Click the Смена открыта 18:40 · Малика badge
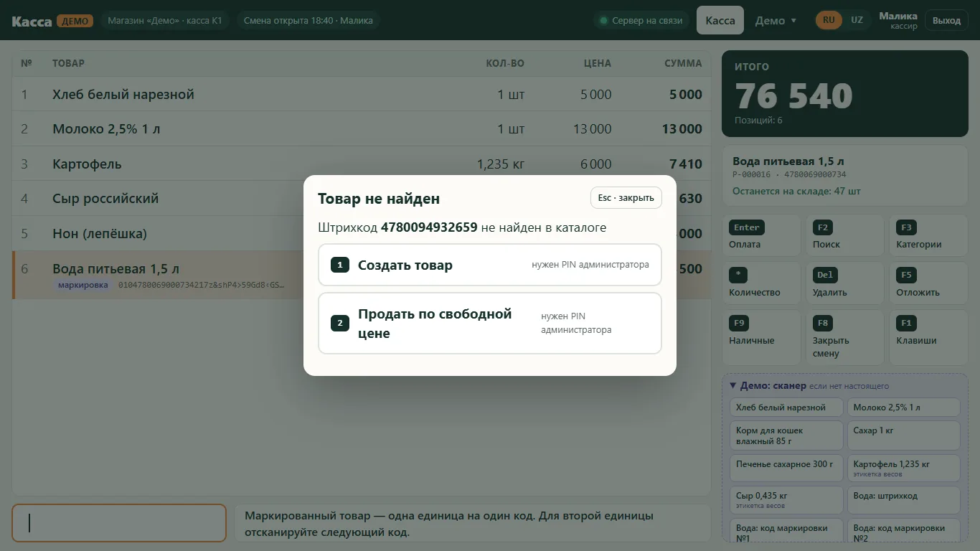Viewport: 980px width, 551px height. click(308, 20)
